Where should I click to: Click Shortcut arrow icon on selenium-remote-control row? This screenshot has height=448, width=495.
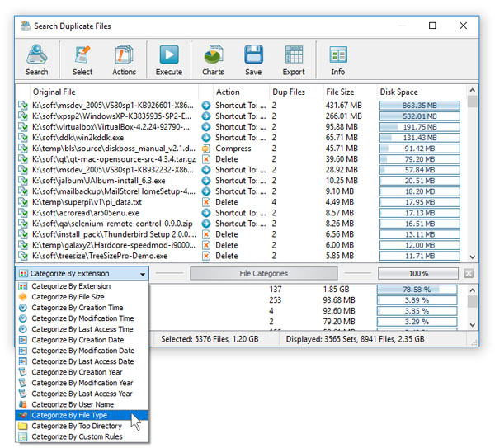click(x=206, y=224)
